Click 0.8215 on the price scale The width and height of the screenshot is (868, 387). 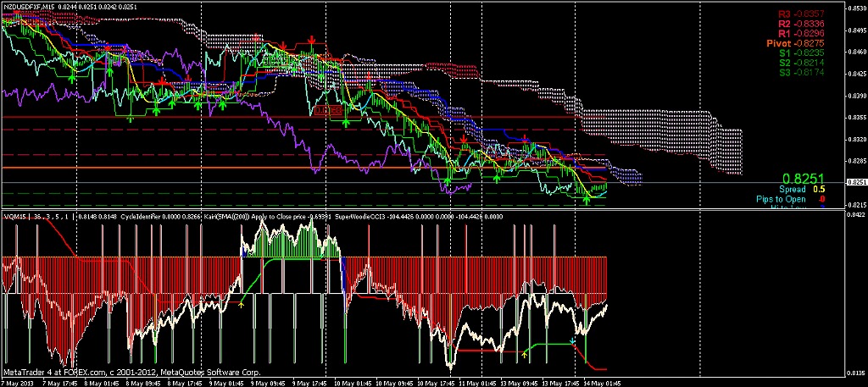(x=856, y=205)
